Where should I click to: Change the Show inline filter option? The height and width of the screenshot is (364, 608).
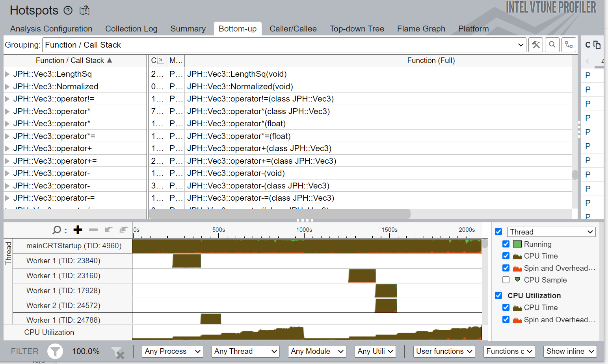pyautogui.click(x=569, y=351)
